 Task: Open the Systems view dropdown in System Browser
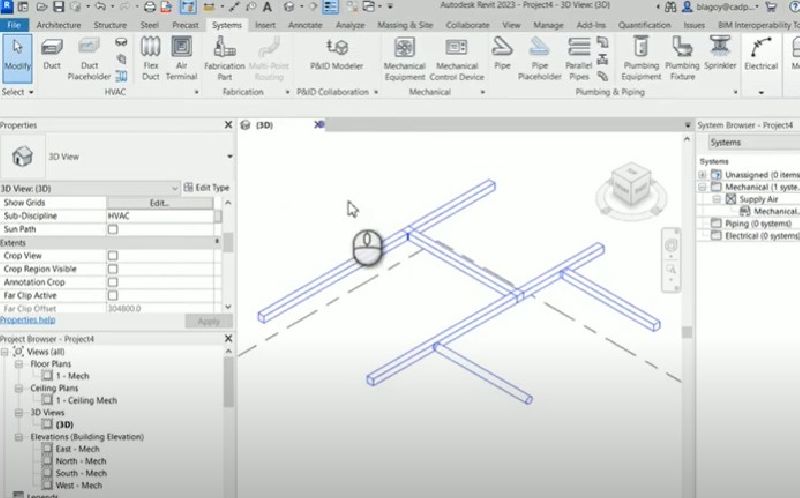754,142
